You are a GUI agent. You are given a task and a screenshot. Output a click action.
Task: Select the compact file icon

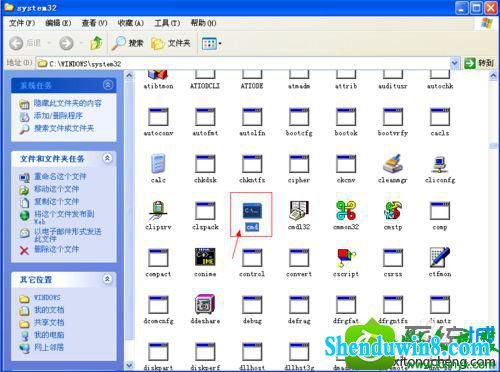(158, 258)
